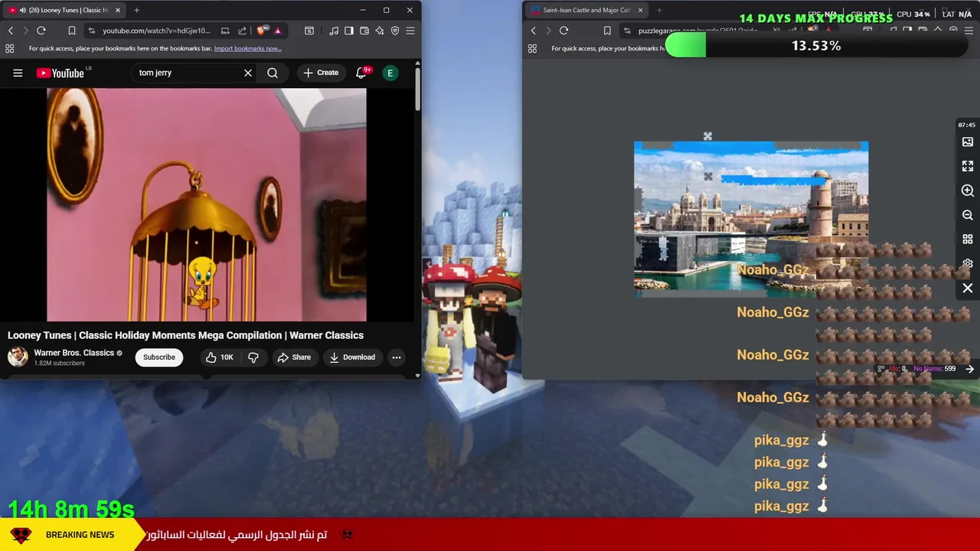The width and height of the screenshot is (980, 551).
Task: Show the puzzle preview image icon
Action: pos(968,142)
